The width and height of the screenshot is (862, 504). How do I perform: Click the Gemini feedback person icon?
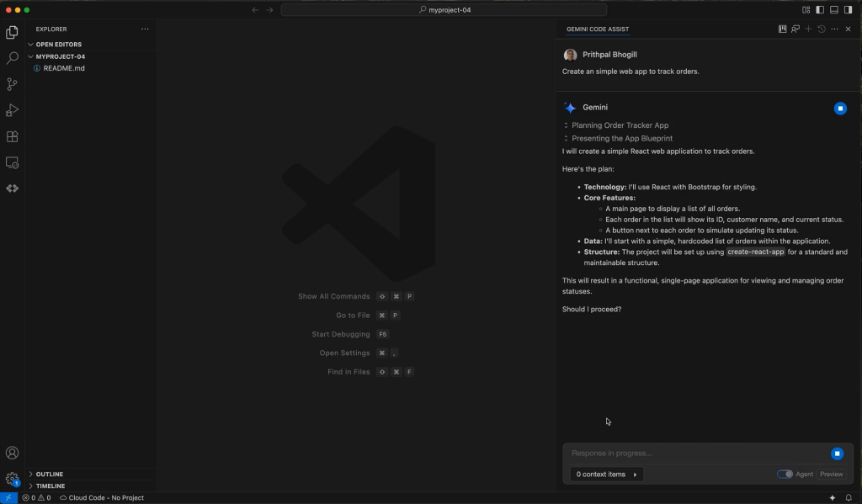tap(795, 29)
